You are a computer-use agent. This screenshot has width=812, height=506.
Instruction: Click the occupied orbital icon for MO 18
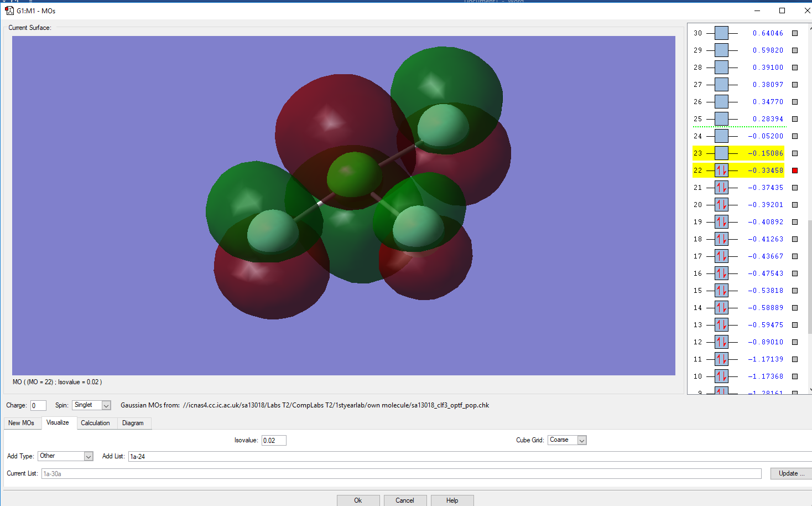(x=721, y=239)
